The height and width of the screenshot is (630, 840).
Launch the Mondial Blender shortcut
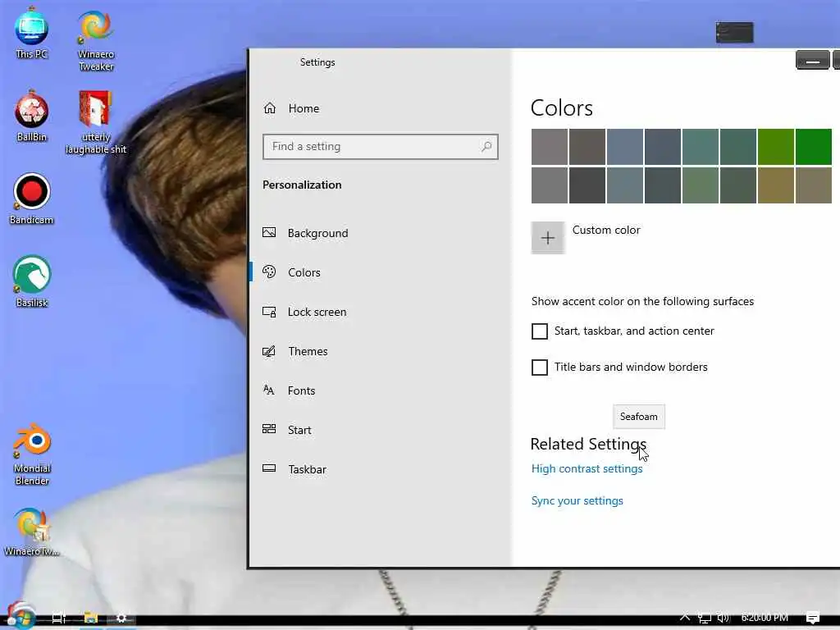(32, 454)
